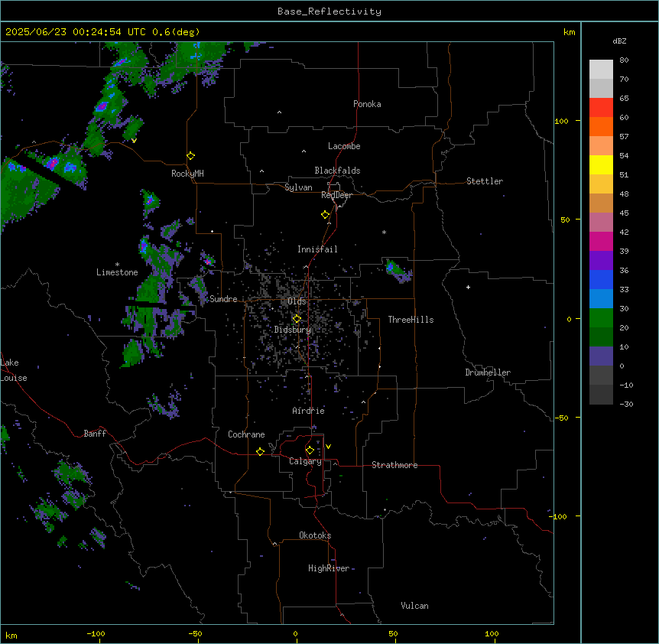Click the Didsbury city label
This screenshot has height=644, width=659.
pyautogui.click(x=293, y=330)
